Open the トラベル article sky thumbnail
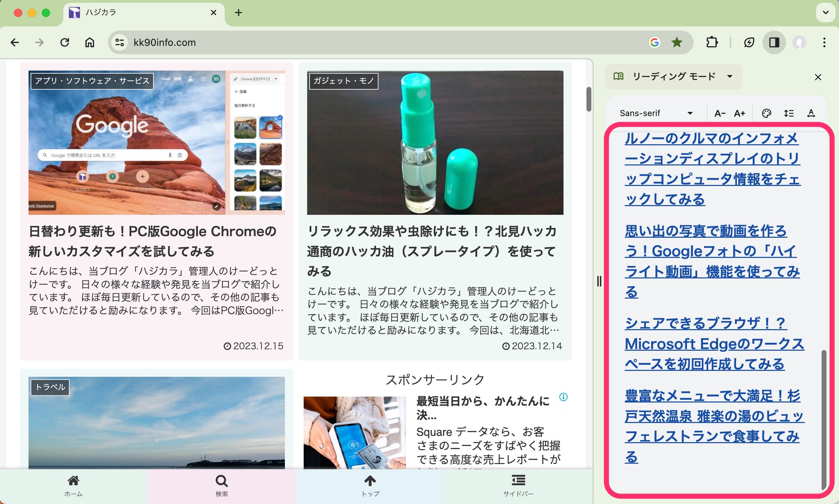 [x=157, y=423]
